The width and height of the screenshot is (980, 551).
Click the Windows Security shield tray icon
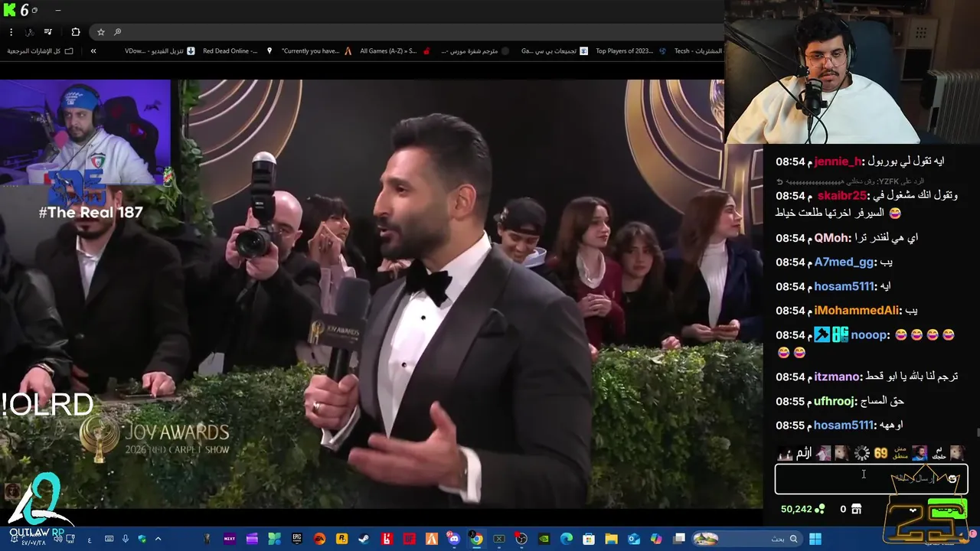click(142, 539)
